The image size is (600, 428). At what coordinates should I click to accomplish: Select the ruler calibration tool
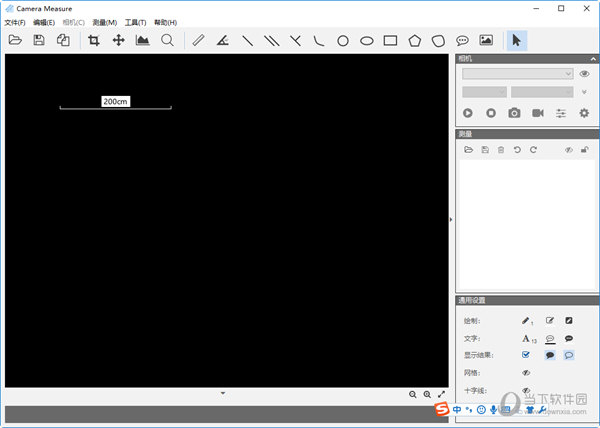[198, 40]
